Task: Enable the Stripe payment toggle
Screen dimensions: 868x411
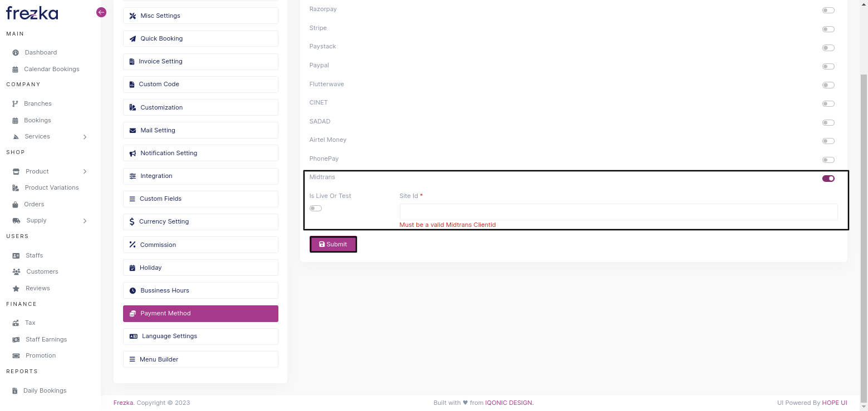Action: coord(828,29)
